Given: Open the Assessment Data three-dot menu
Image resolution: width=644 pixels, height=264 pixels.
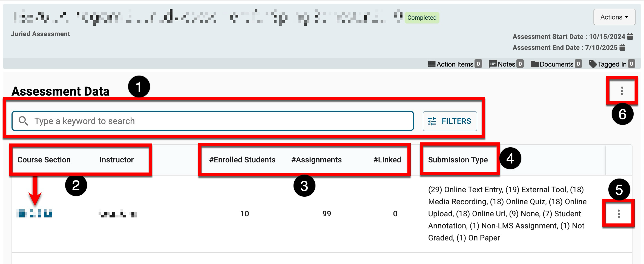Looking at the screenshot, I should point(622,91).
